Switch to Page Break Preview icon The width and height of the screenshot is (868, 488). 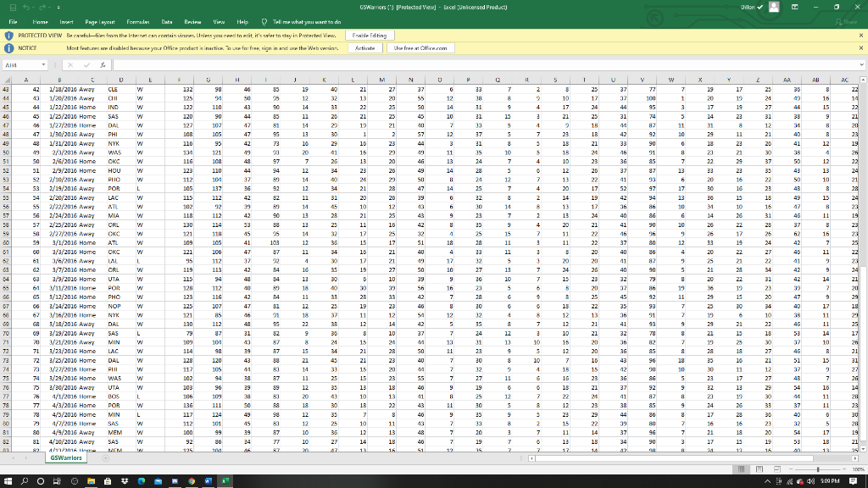777,469
